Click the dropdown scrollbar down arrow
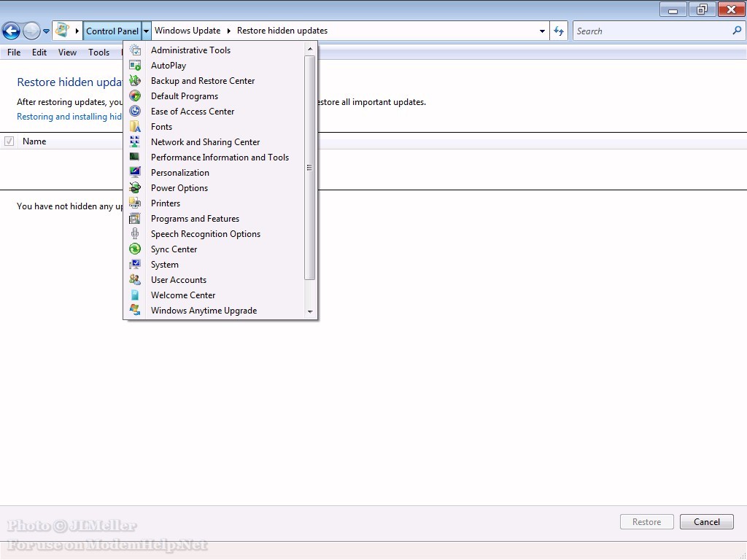The height and width of the screenshot is (560, 747). (x=309, y=312)
